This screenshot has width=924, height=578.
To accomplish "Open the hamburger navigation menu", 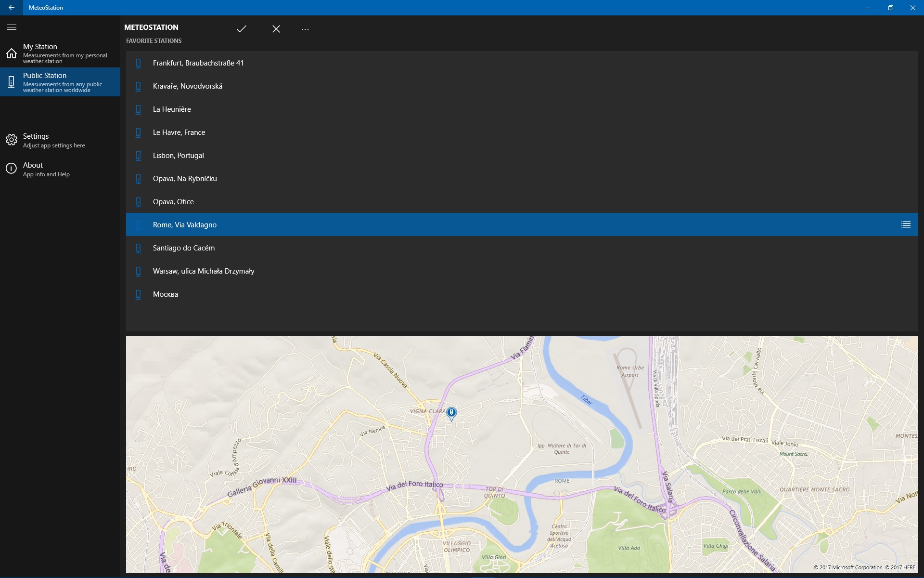I will [x=11, y=27].
